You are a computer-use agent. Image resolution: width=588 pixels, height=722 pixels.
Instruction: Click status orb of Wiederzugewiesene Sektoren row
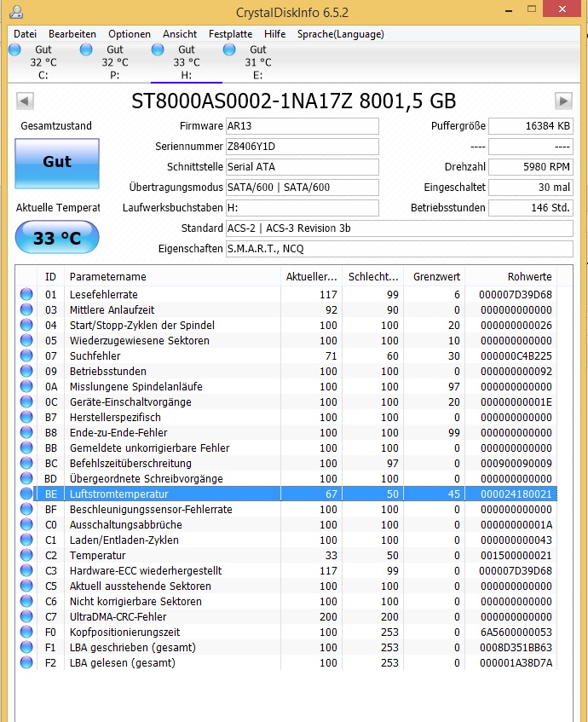point(26,340)
